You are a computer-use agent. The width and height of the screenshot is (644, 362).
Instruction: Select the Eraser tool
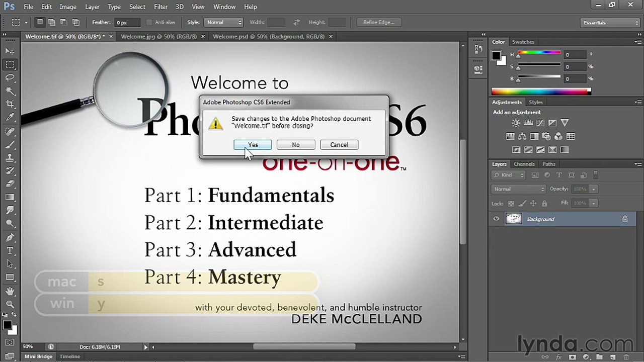tap(10, 184)
